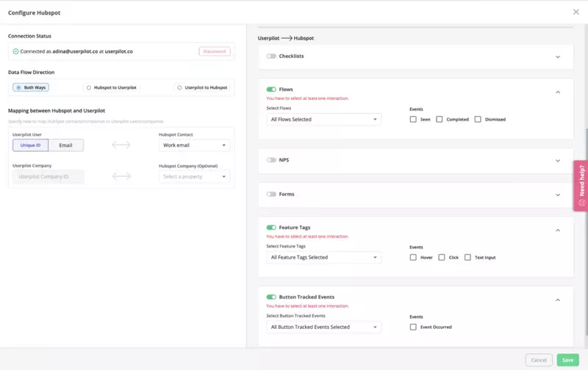Expand the Forms section chevron
The height and width of the screenshot is (370, 588).
click(558, 195)
